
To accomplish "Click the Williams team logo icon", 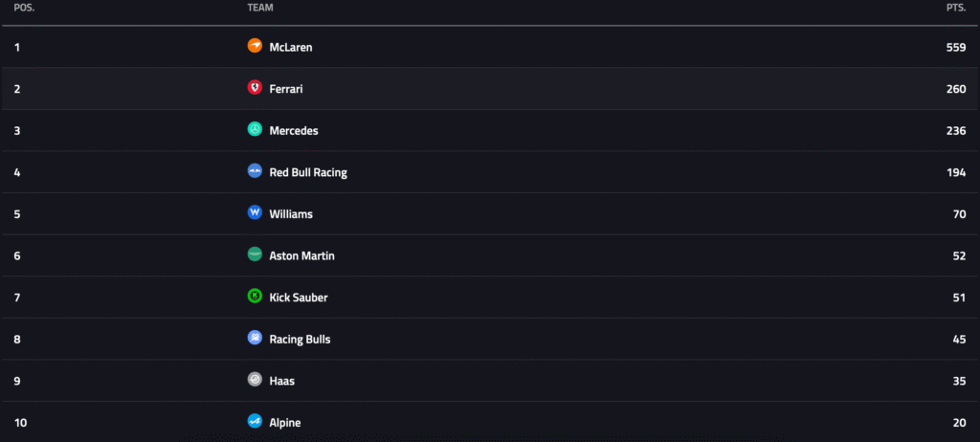I will [255, 213].
